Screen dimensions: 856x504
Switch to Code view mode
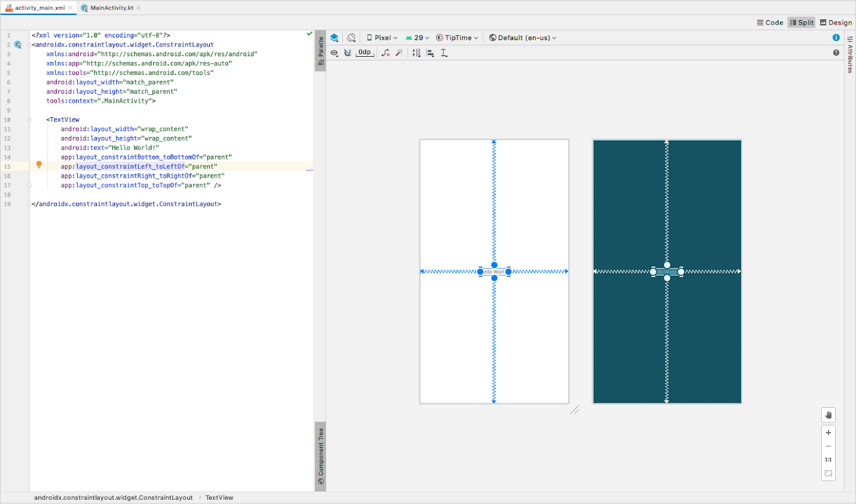pos(770,22)
